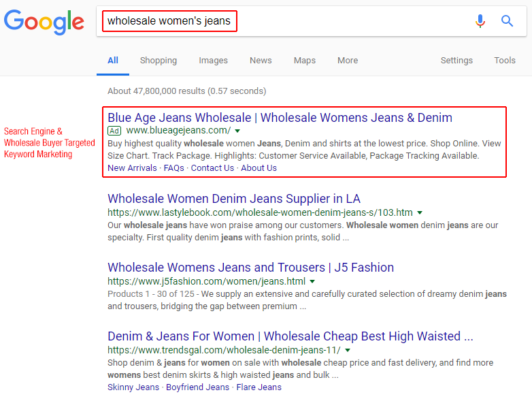Open the Settings menu
The width and height of the screenshot is (532, 399).
[456, 61]
